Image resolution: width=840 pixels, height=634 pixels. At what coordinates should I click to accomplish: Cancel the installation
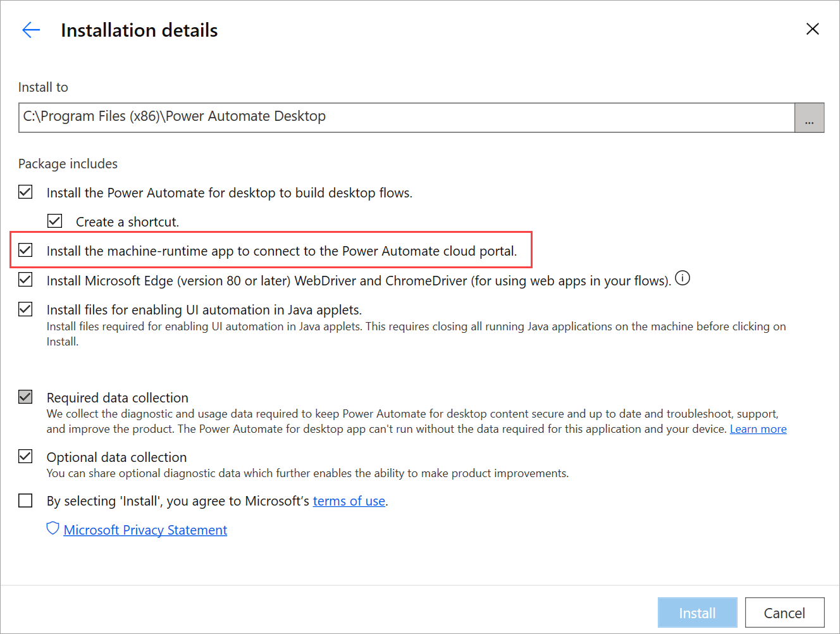pyautogui.click(x=784, y=612)
